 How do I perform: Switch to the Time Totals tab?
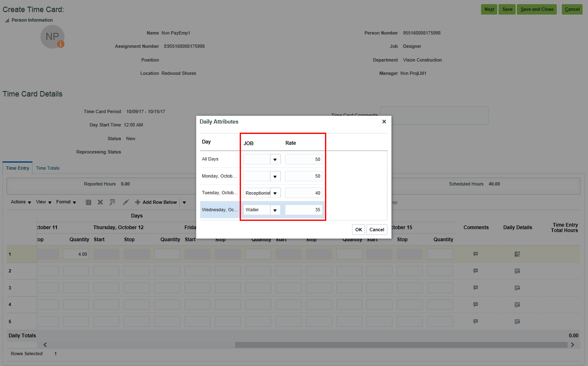click(x=47, y=168)
